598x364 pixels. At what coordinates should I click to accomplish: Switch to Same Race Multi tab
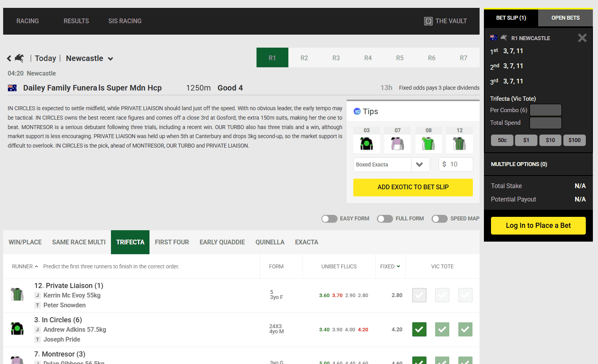coord(79,242)
